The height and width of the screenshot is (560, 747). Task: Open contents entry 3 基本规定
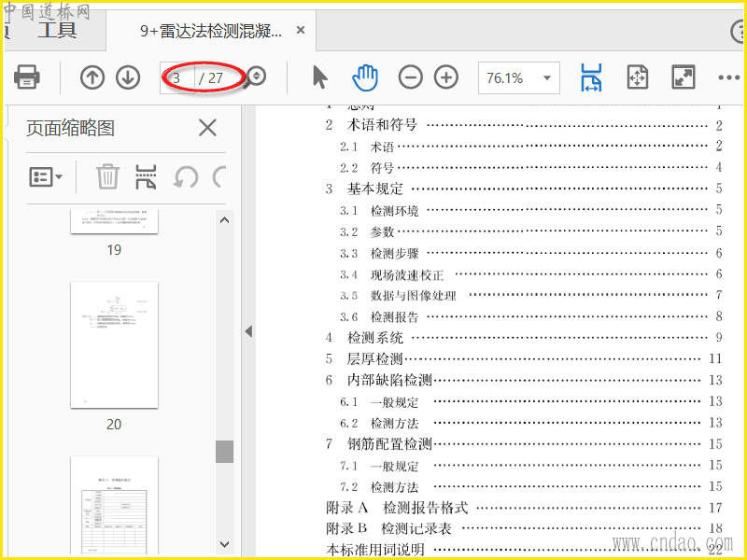coord(524,189)
